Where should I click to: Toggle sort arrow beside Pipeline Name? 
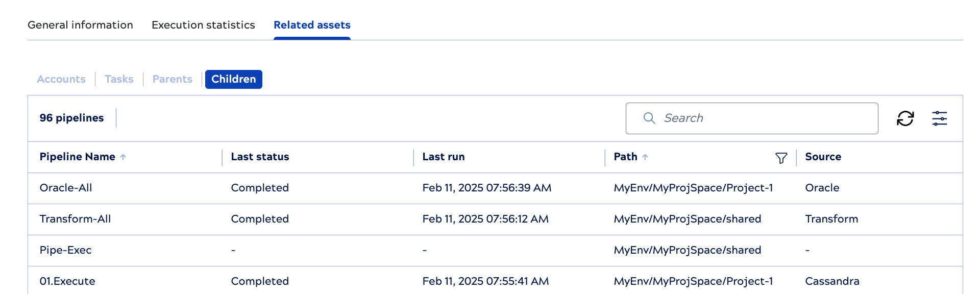point(123,157)
